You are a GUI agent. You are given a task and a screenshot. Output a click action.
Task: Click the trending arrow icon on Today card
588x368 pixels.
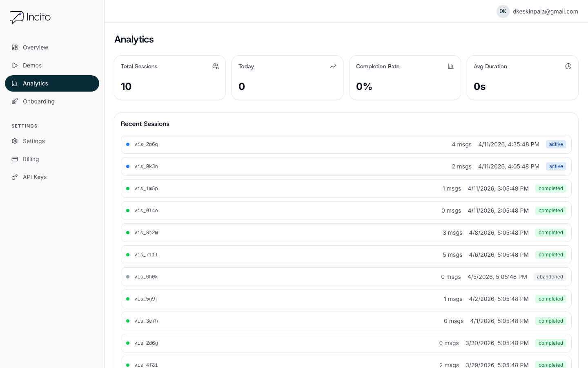point(333,66)
